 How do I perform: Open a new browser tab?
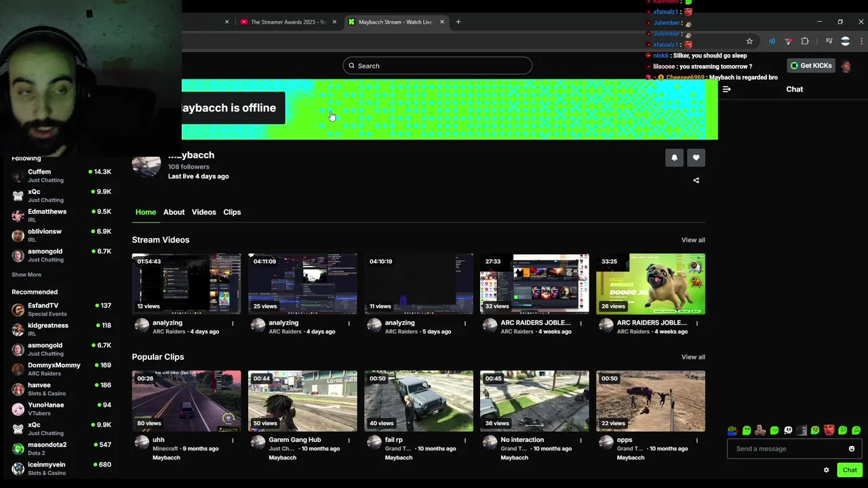(x=458, y=22)
